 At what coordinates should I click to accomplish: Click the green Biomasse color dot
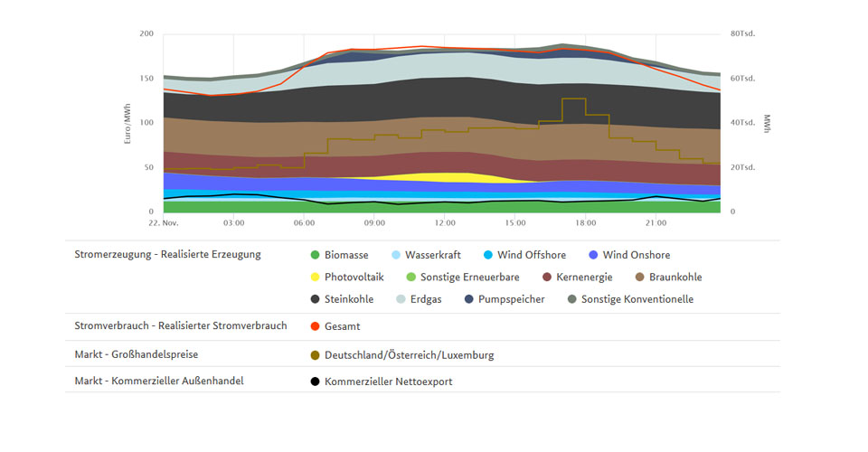[315, 255]
